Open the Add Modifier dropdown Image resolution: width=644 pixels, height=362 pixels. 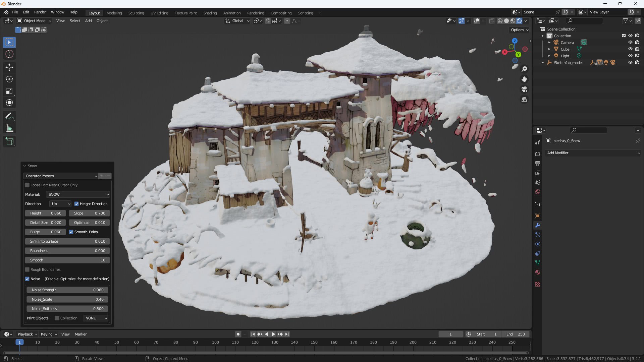point(593,153)
